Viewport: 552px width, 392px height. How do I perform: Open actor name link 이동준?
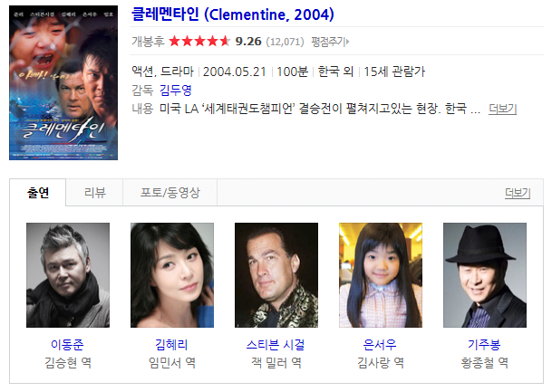click(x=68, y=345)
